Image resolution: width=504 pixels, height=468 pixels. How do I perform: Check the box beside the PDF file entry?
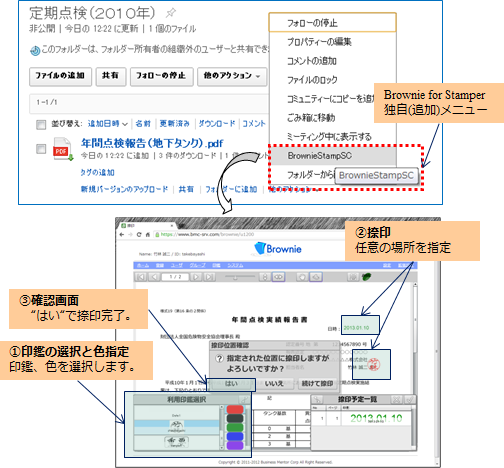tap(41, 149)
